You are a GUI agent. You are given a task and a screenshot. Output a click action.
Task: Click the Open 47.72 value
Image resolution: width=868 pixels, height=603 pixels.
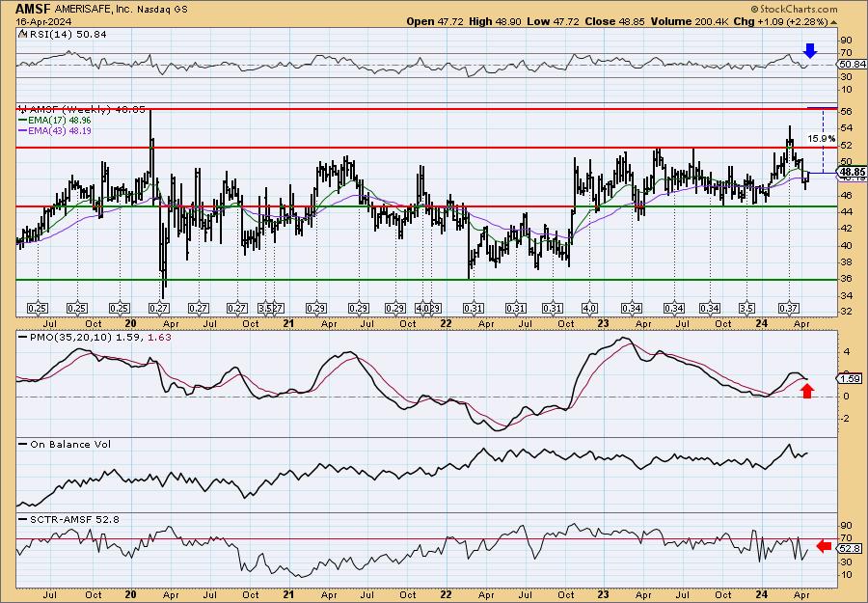[435, 21]
